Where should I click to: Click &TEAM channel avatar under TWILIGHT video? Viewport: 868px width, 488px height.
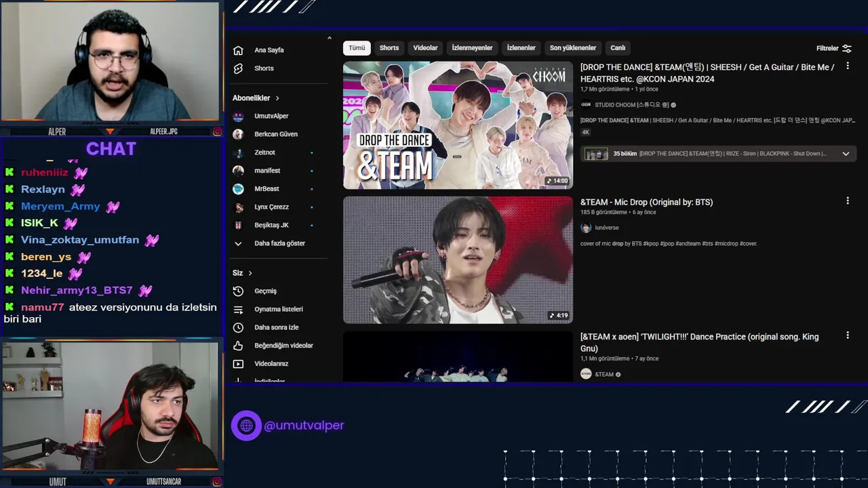click(586, 374)
